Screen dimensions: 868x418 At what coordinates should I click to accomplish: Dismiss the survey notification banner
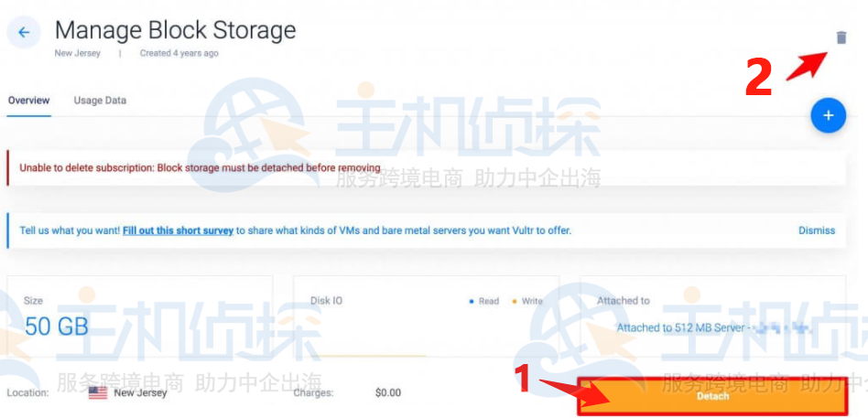tap(817, 230)
